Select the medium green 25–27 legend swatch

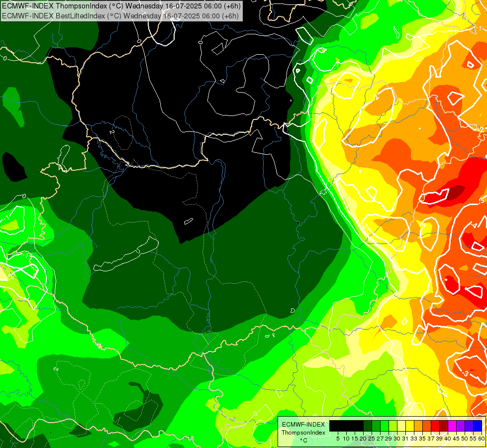tap(376, 426)
